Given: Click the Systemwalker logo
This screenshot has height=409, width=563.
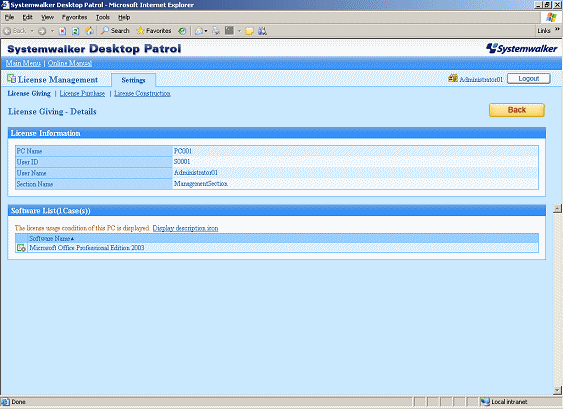Looking at the screenshot, I should click(522, 48).
